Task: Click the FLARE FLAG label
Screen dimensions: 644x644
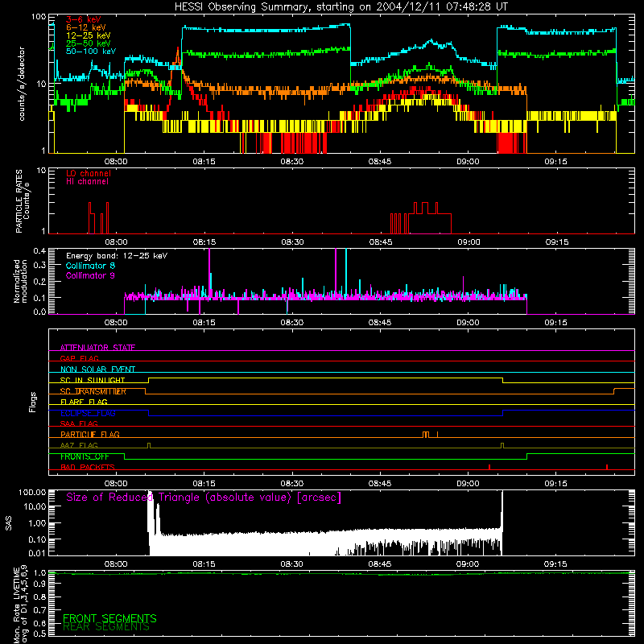Action: 84,402
